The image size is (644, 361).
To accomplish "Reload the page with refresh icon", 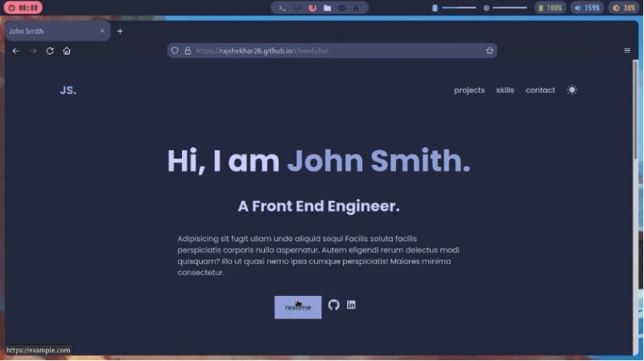I will [x=50, y=51].
